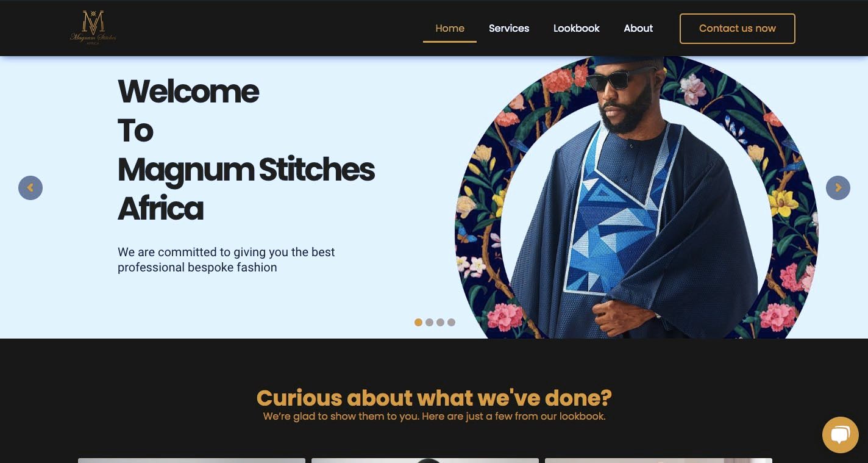The height and width of the screenshot is (463, 868).
Task: Go to the Lookbook page
Action: 577,29
